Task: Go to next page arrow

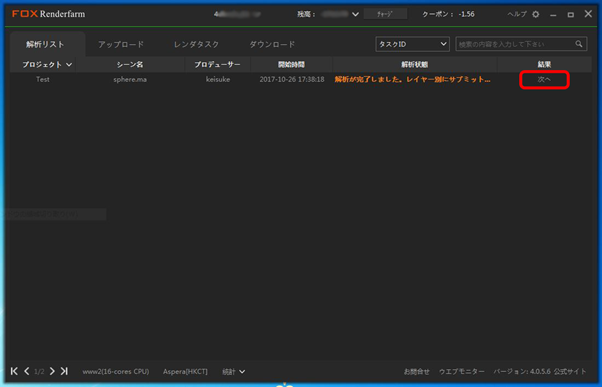Action: pos(52,371)
